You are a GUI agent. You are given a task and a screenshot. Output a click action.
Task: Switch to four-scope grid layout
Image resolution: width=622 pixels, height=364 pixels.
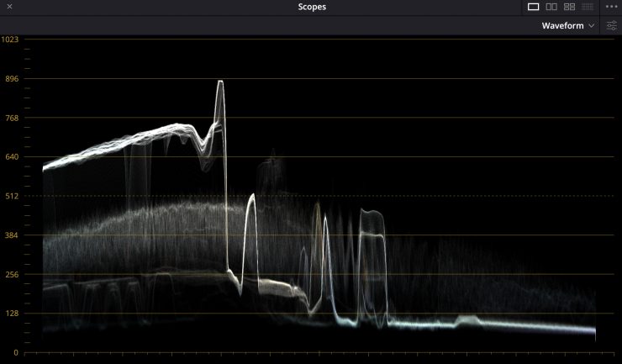569,7
